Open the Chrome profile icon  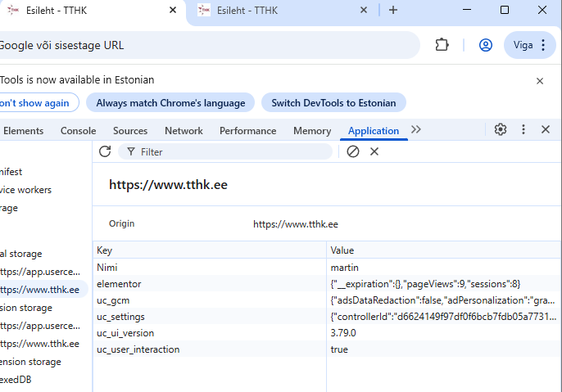[486, 45]
